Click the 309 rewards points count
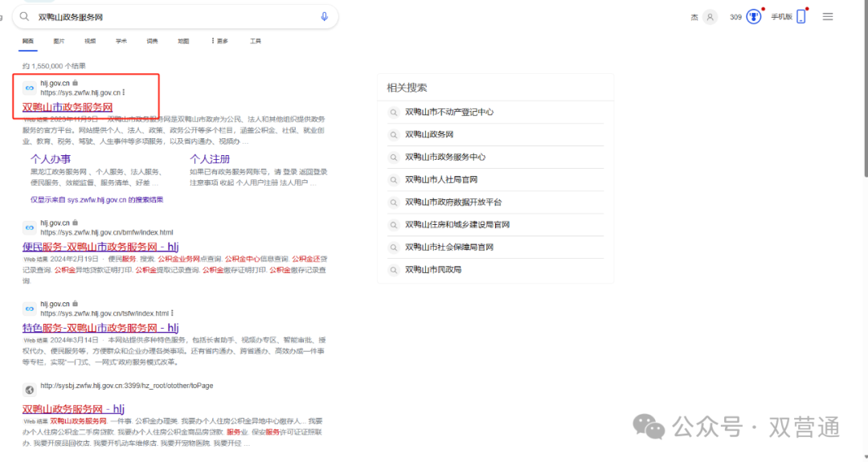868x462 pixels. tap(735, 17)
